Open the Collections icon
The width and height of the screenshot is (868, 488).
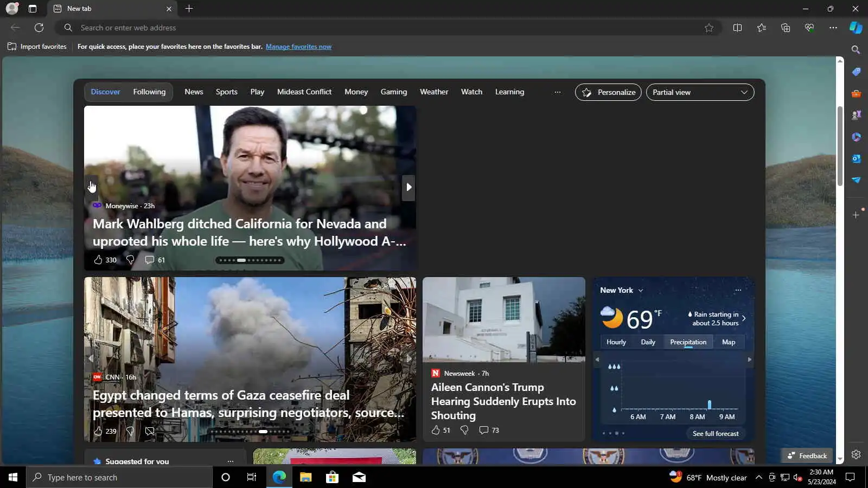pos(786,28)
